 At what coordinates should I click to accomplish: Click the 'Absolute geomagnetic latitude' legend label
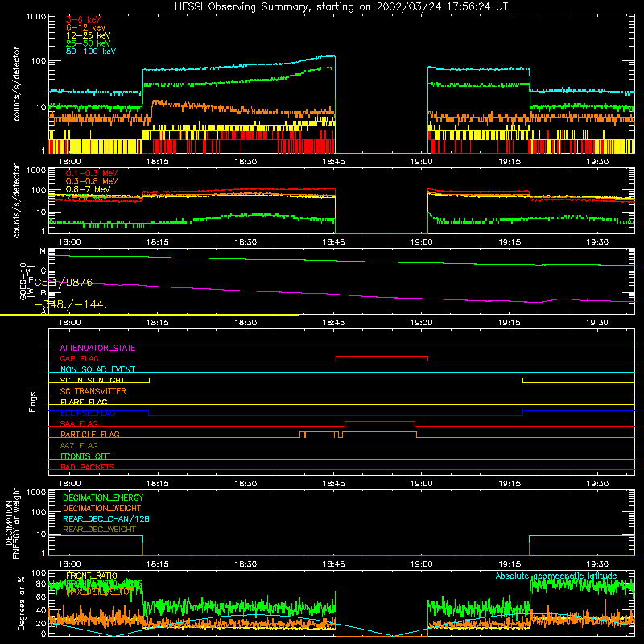556,576
